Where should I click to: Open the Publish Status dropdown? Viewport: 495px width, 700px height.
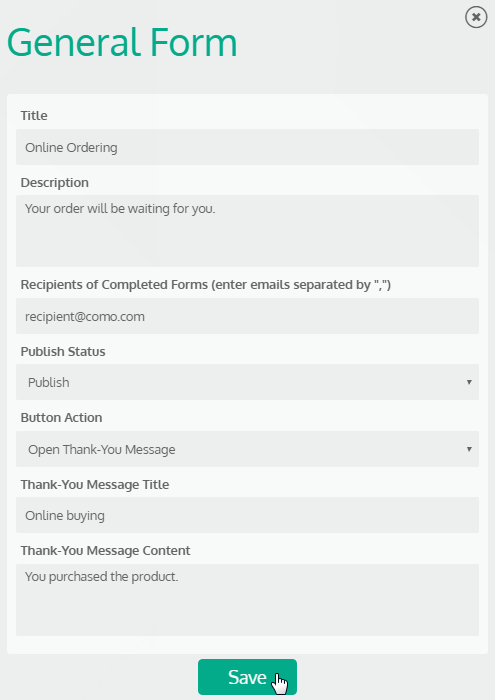tap(247, 382)
